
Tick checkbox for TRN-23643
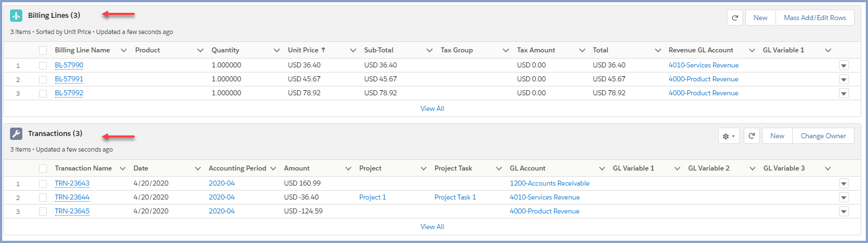tap(43, 183)
